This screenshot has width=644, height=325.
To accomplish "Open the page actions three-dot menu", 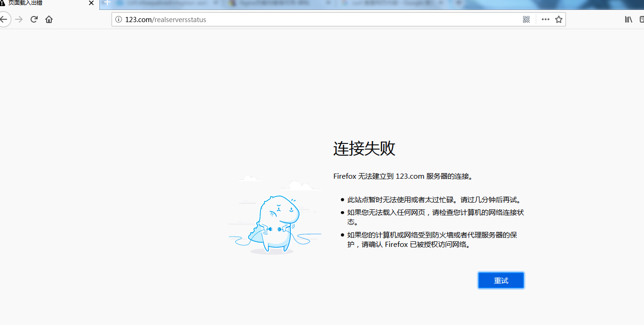I will tap(545, 19).
